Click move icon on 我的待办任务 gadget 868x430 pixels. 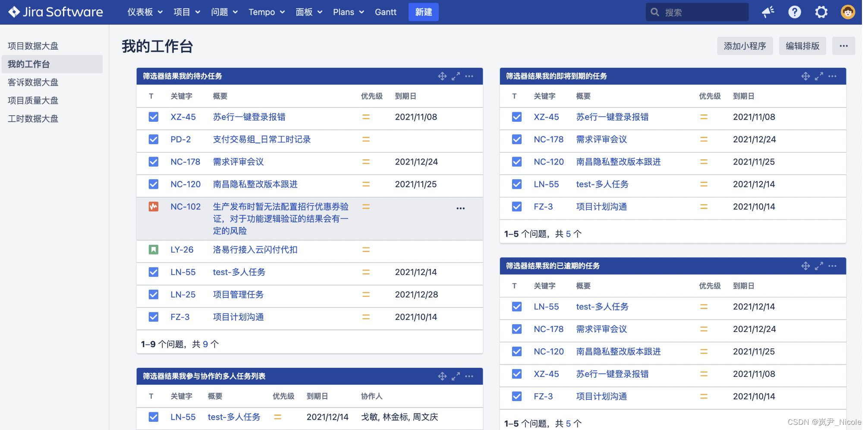click(443, 76)
